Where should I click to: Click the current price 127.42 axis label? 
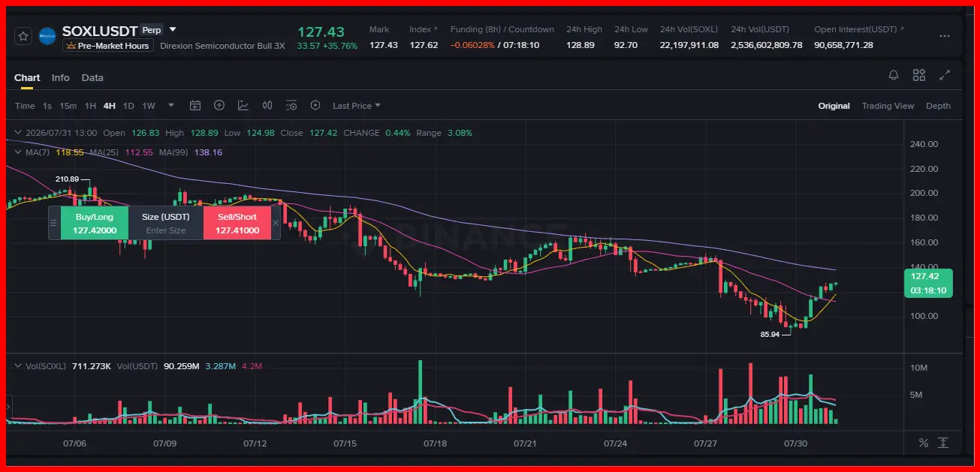pyautogui.click(x=928, y=283)
